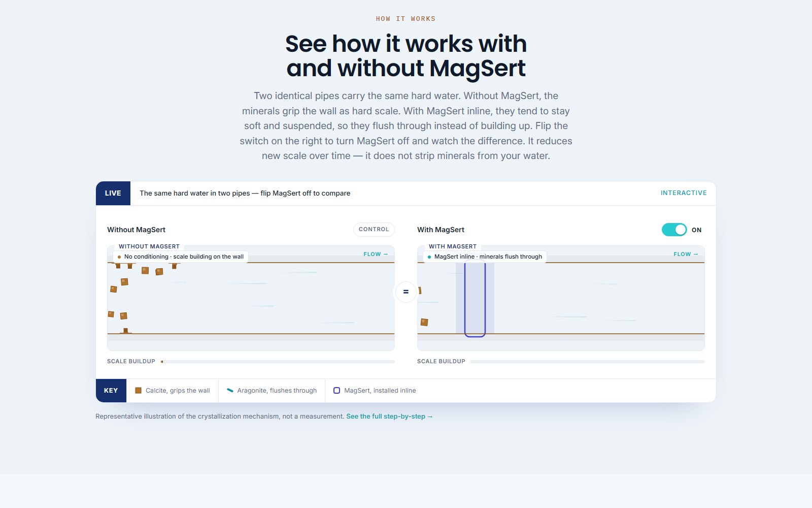
Task: Click the FLOW arrow in the right pipe
Action: [x=686, y=254]
